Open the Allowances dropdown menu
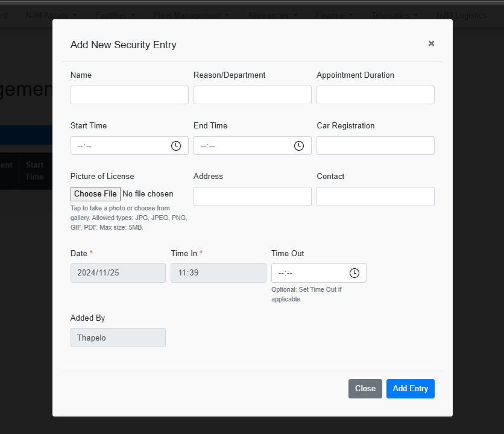Screen dimensions: 504x434 coord(272,15)
